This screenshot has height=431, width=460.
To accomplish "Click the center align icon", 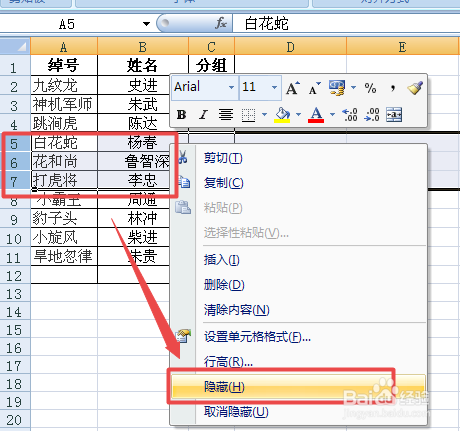I will (x=226, y=115).
